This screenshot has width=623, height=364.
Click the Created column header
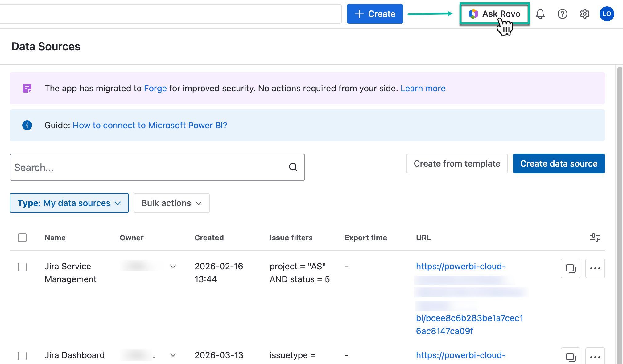(x=209, y=238)
